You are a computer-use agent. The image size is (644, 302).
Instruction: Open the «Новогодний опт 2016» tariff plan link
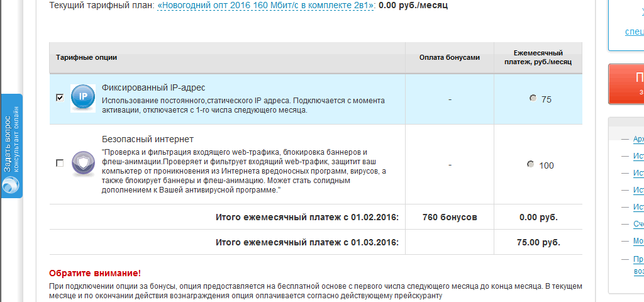coord(266,6)
